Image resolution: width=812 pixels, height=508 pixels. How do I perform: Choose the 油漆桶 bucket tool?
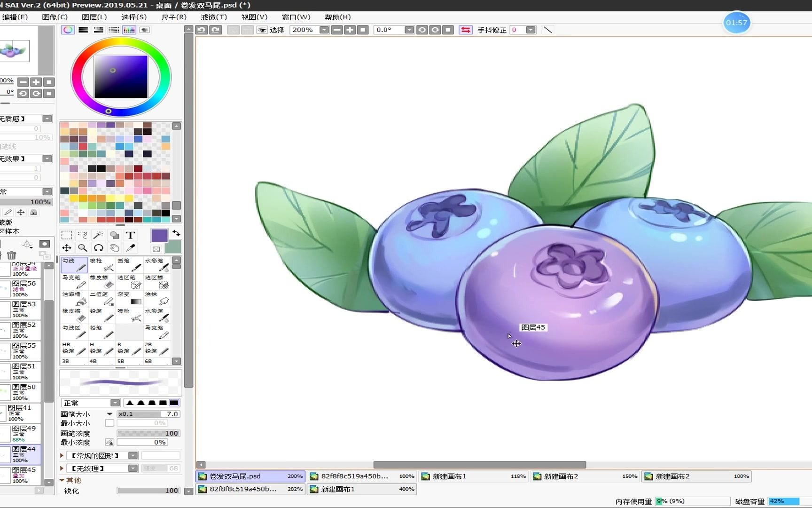point(74,298)
